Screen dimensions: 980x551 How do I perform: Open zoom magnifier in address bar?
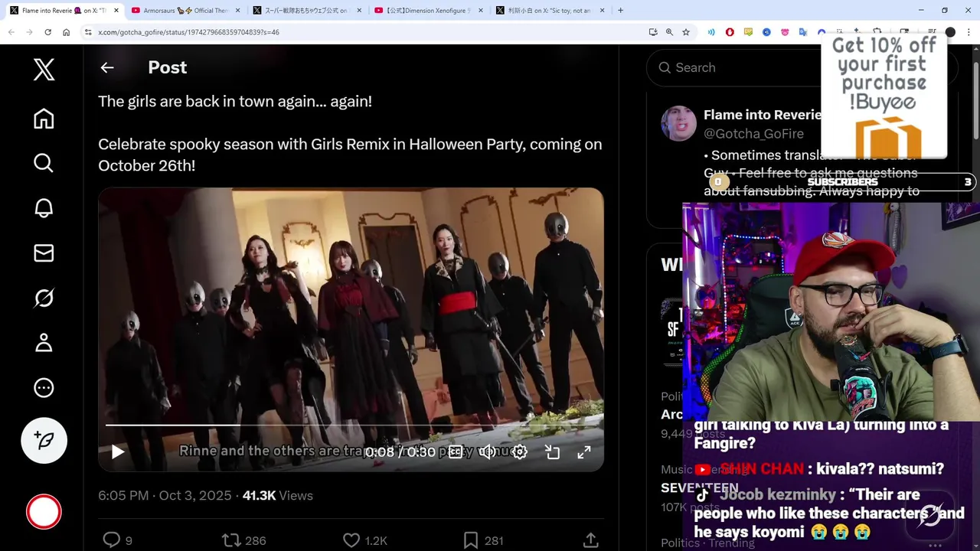(669, 32)
